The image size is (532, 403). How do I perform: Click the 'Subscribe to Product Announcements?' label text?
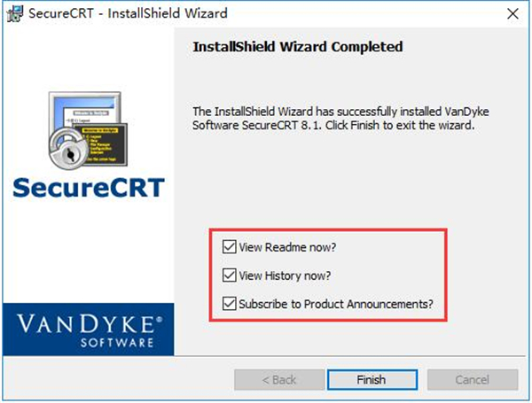click(336, 304)
